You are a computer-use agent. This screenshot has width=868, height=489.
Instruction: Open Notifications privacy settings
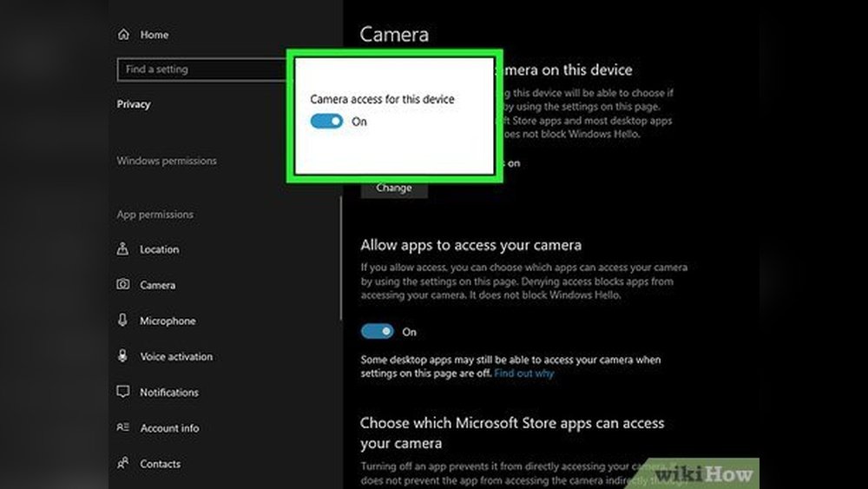(169, 393)
